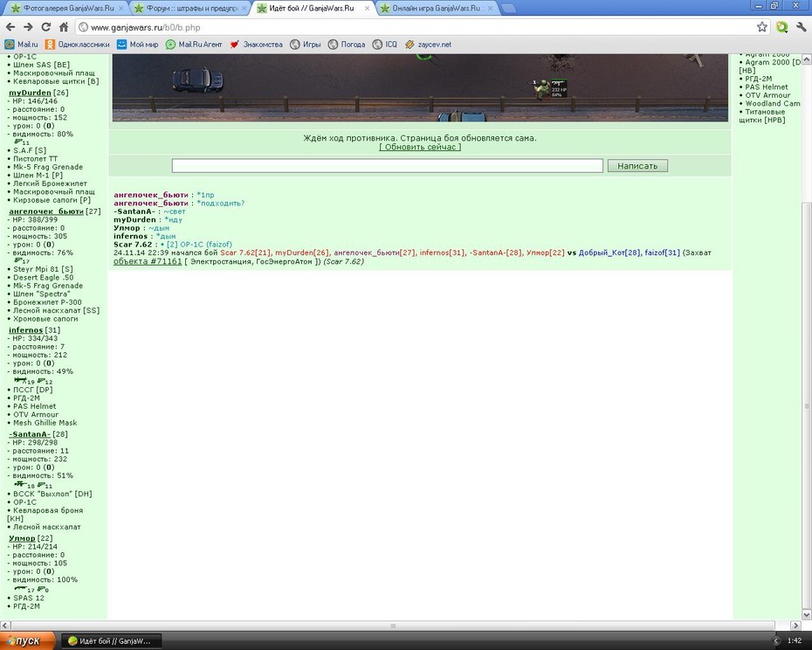
Task: Open the Игры bookmark
Action: click(306, 45)
